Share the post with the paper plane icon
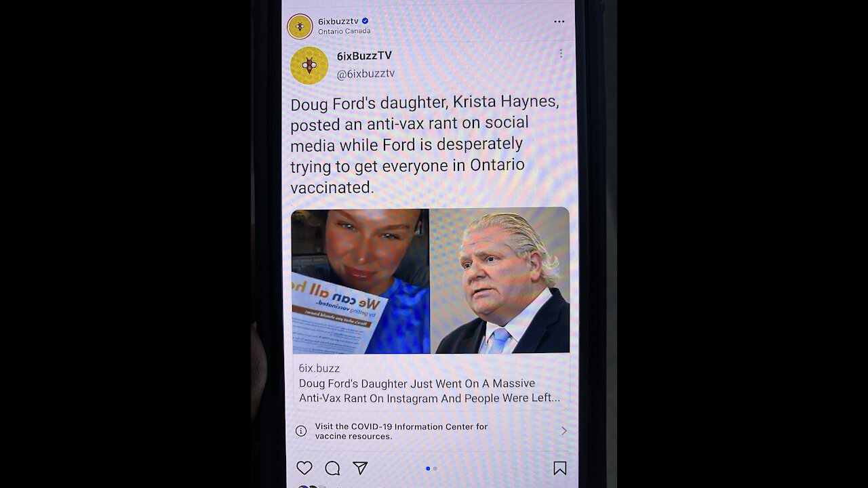This screenshot has height=488, width=868. pos(360,468)
